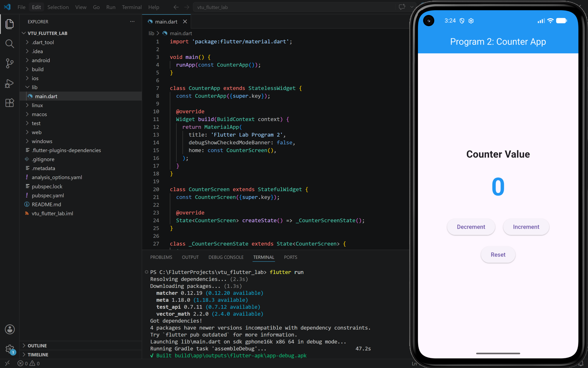Open Run and Debug view

click(9, 83)
